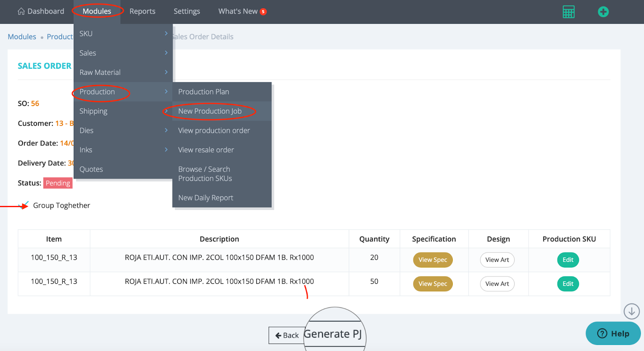Viewport: 644px width, 351px height.
Task: Click the Modules breadcrumb link
Action: click(x=22, y=37)
